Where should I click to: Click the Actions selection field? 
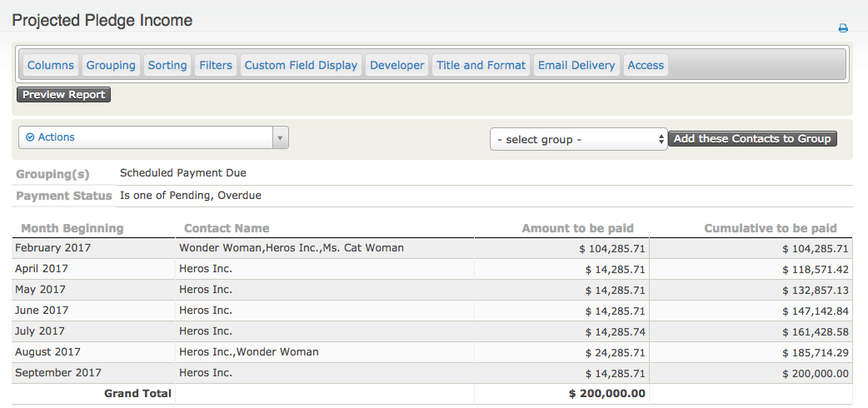click(146, 138)
